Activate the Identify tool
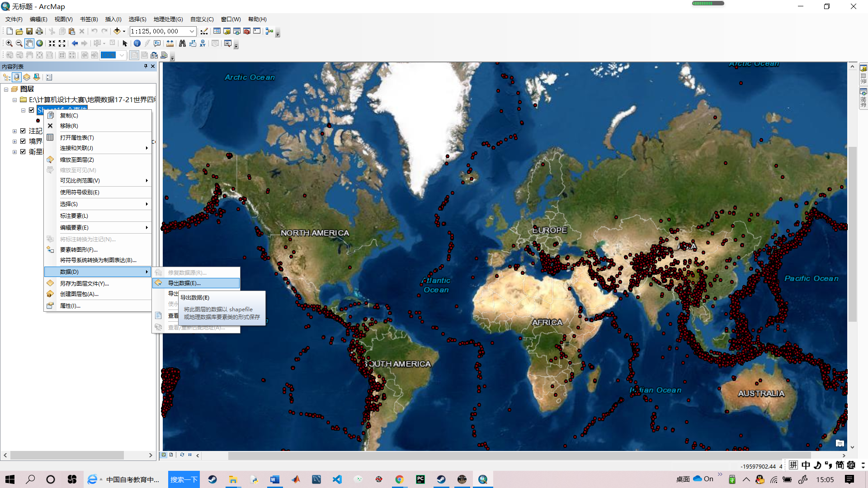The image size is (868, 488). [137, 43]
